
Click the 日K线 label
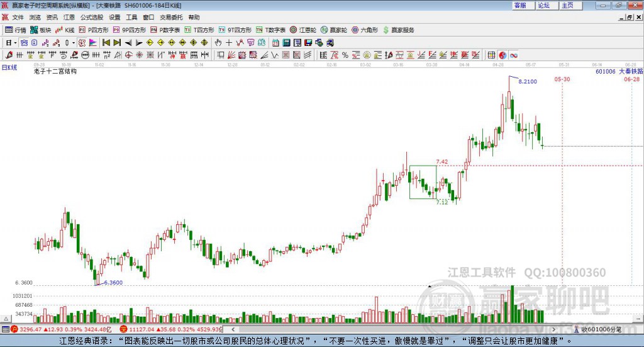click(9, 67)
